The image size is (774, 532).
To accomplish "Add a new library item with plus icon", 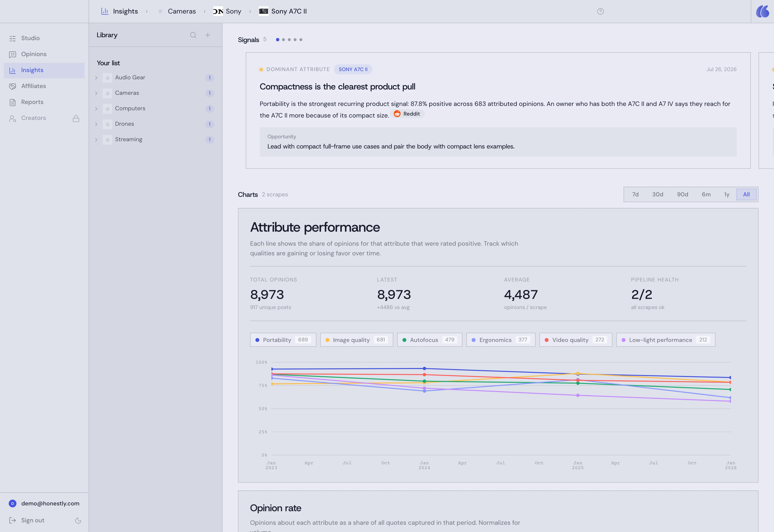I will point(208,35).
